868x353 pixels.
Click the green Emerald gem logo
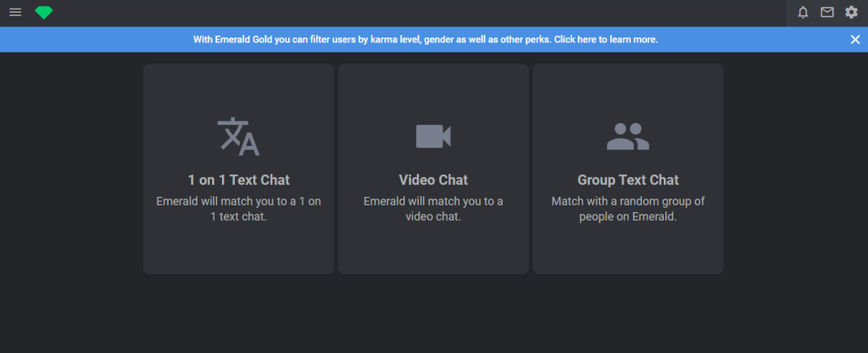tap(44, 12)
